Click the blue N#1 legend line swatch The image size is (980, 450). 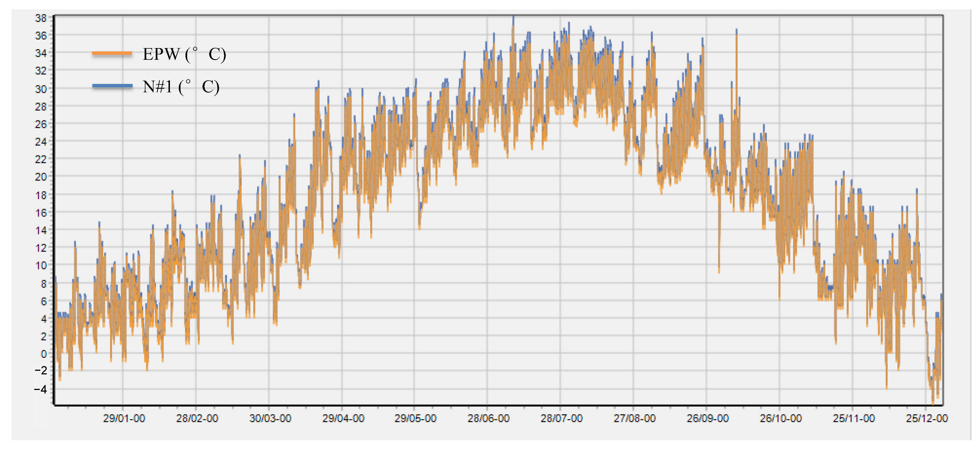click(112, 86)
